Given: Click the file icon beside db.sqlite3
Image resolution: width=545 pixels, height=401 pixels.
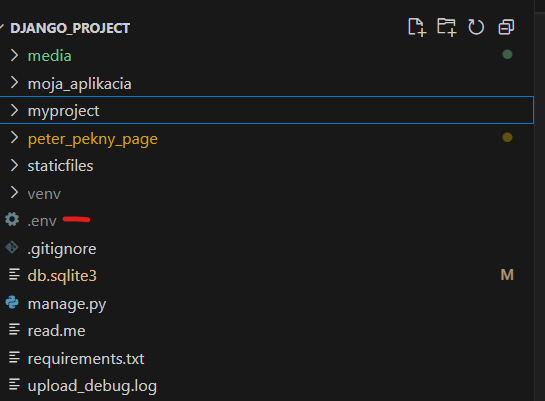Looking at the screenshot, I should 14,275.
